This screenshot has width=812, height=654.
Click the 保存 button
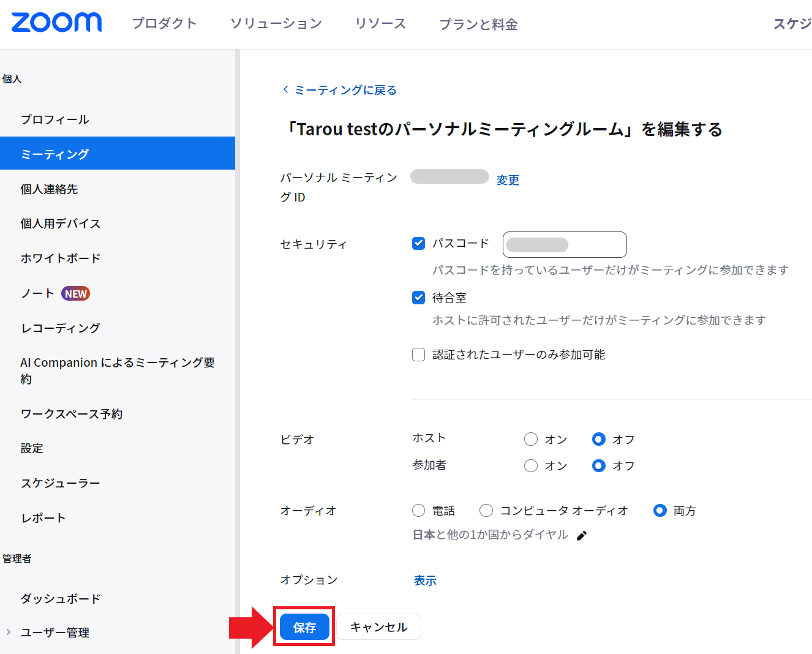304,627
